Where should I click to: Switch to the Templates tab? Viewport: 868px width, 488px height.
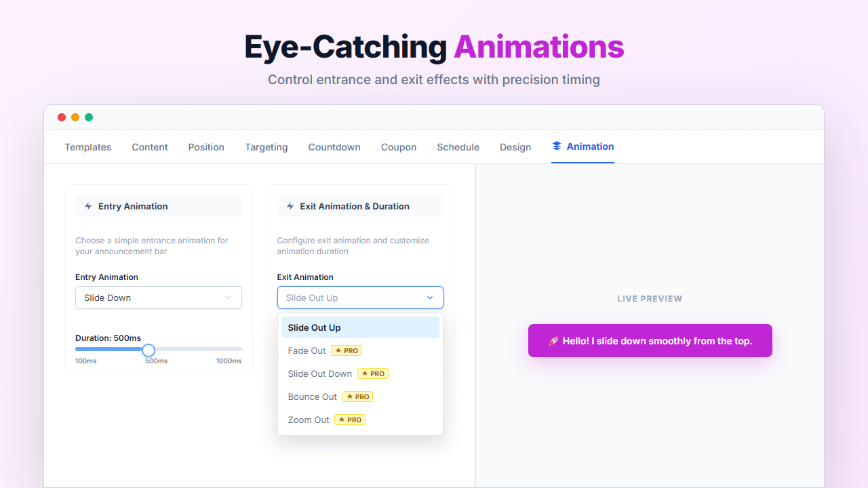pyautogui.click(x=87, y=147)
